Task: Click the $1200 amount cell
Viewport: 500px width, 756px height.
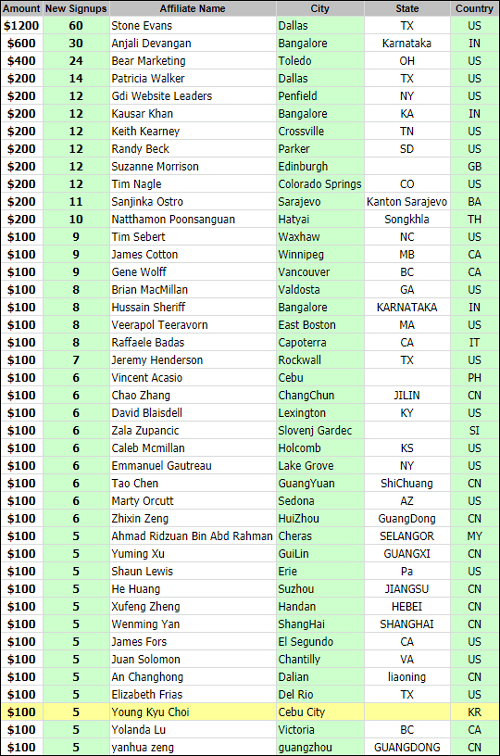Action: pyautogui.click(x=22, y=26)
